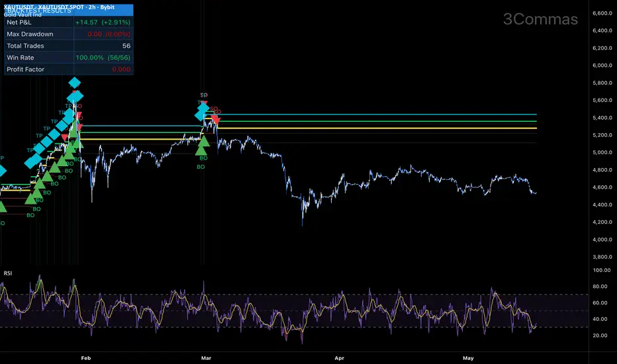Select the total trades count 56
Viewport: 617px width, 364px height.
[126, 46]
